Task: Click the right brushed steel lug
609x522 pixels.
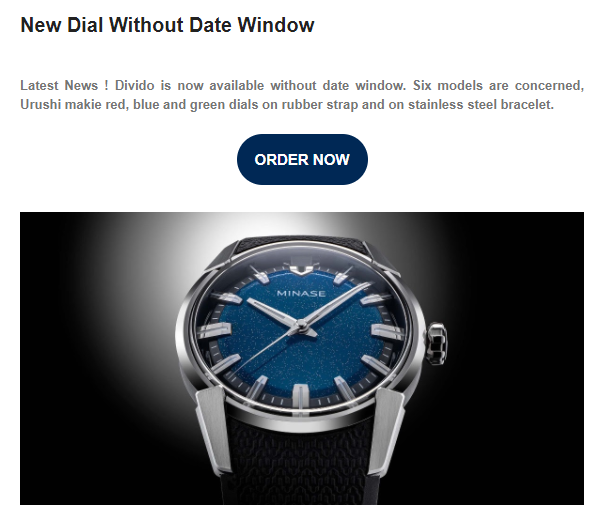Action: pyautogui.click(x=386, y=429)
